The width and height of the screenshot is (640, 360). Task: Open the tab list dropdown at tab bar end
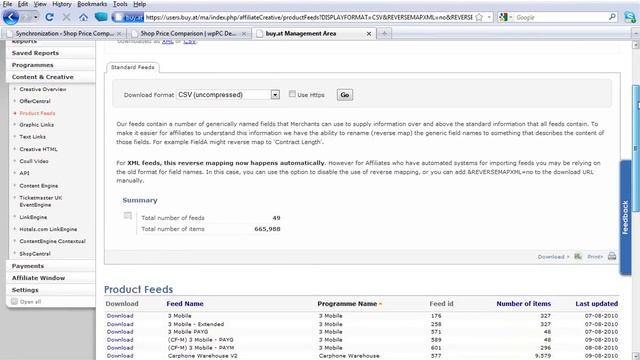tap(636, 33)
